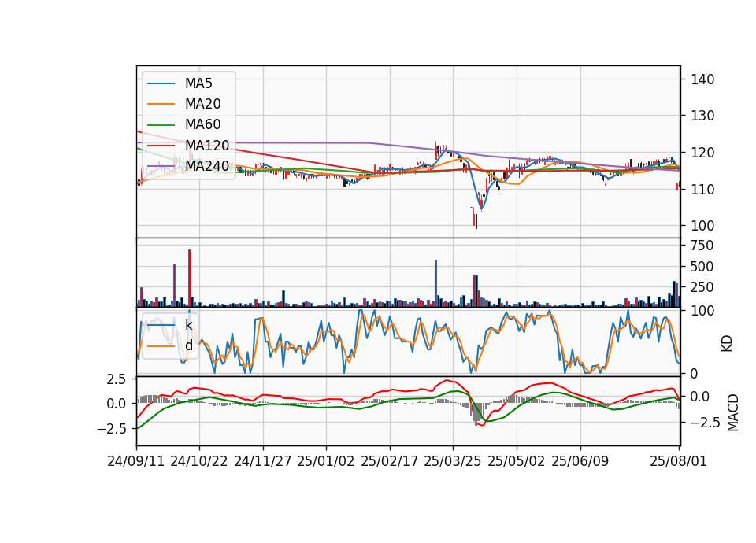The height and width of the screenshot is (543, 756).
Task: Click the MA60 legend label
Action: [x=202, y=125]
